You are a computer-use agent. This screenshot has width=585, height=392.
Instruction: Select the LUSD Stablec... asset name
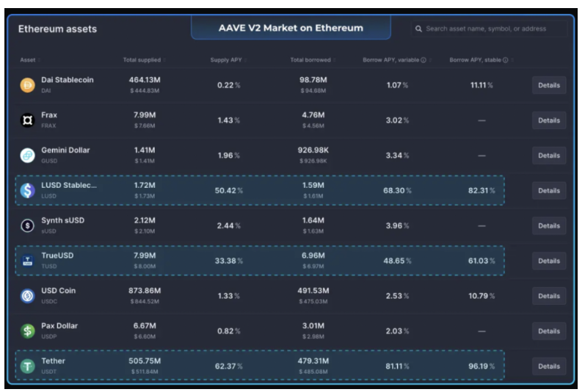click(x=69, y=185)
